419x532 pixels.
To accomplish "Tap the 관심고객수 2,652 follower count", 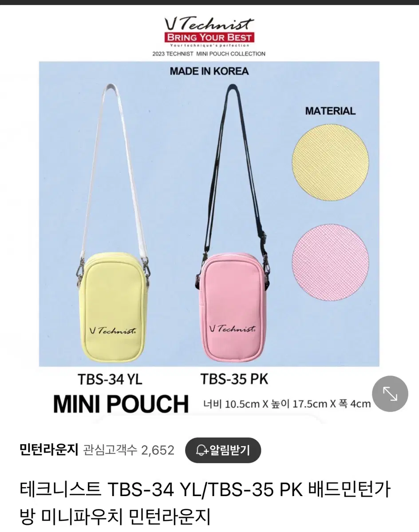I will (x=129, y=451).
